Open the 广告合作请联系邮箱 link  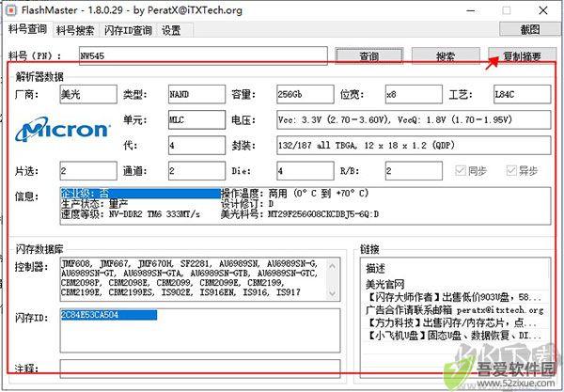(x=455, y=309)
